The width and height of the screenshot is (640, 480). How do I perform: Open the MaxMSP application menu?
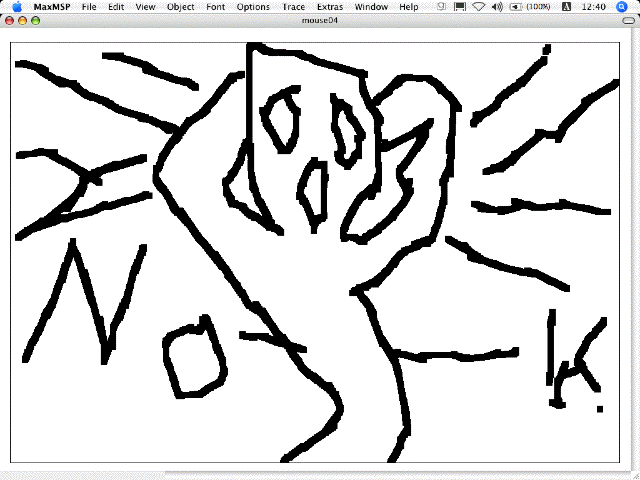point(52,7)
